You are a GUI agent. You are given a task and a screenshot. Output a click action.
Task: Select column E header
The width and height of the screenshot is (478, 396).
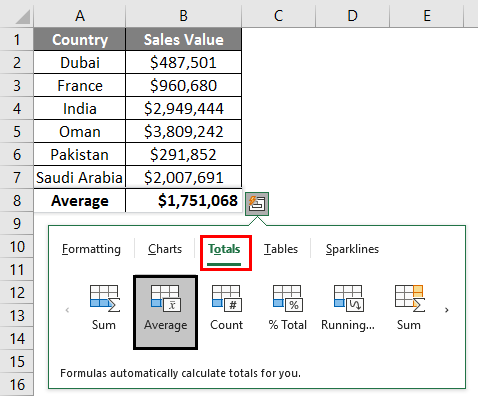pos(427,15)
